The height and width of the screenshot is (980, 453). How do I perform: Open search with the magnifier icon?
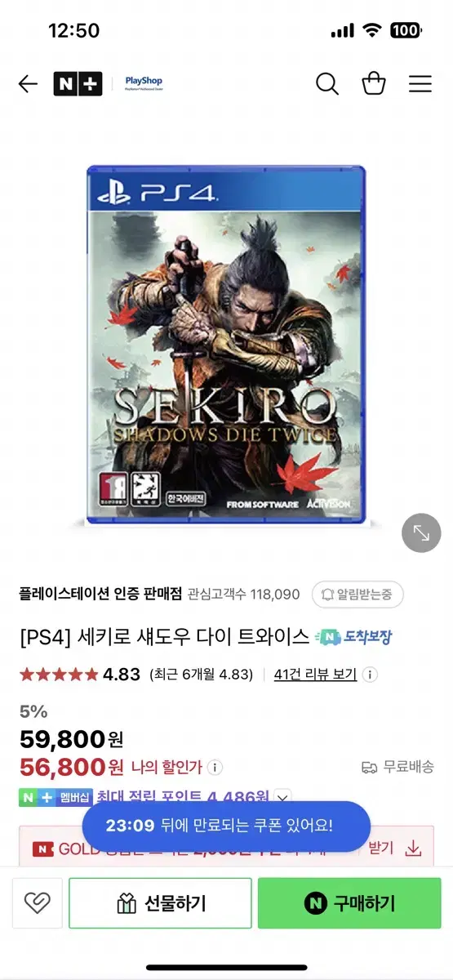tap(326, 83)
